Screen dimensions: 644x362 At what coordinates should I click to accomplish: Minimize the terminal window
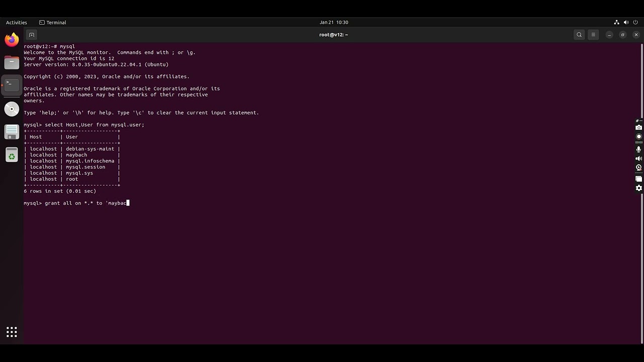coord(609,35)
